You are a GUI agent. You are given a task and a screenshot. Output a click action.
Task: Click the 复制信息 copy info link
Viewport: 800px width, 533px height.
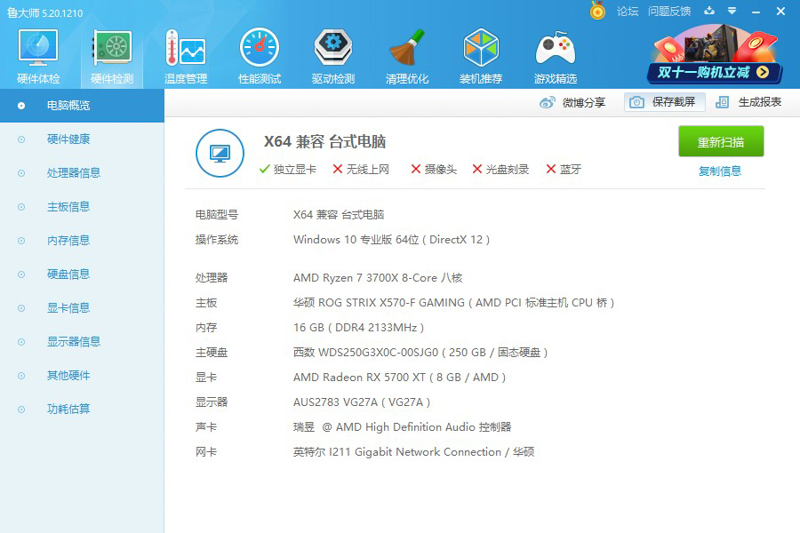click(x=720, y=171)
